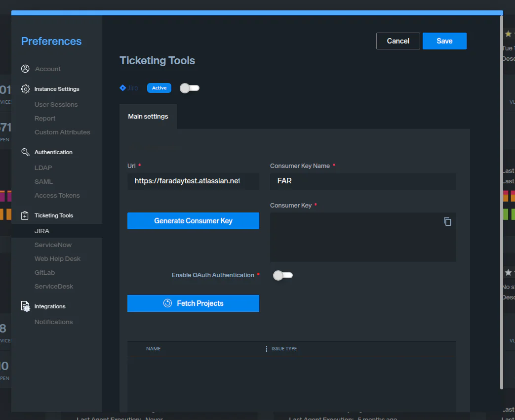The width and height of the screenshot is (515, 420).
Task: Click the Account person icon
Action: (25, 69)
